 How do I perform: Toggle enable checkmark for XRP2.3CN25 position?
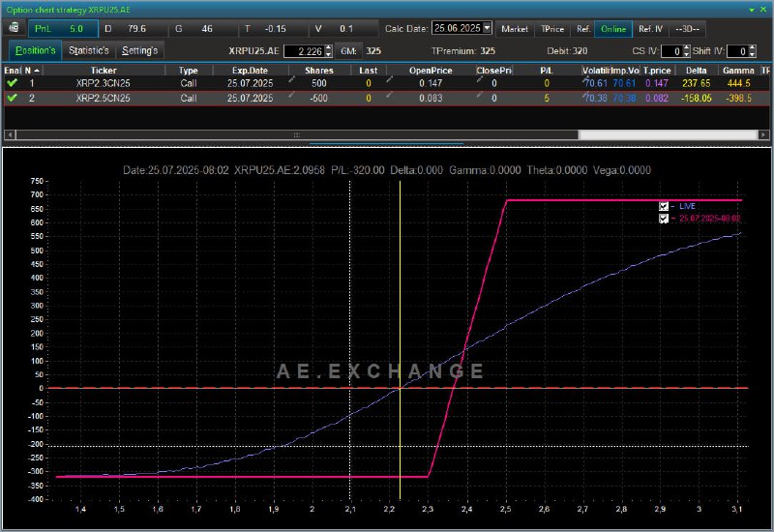(13, 83)
